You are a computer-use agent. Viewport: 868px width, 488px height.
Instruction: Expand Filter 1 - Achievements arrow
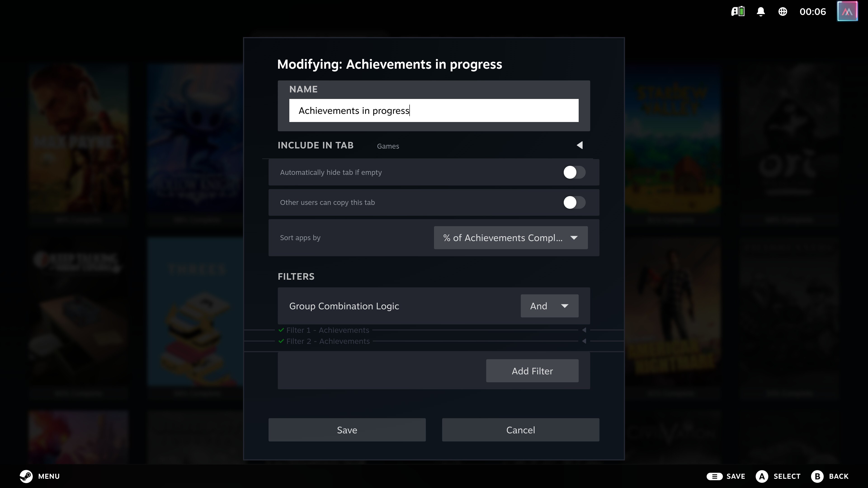coord(584,330)
